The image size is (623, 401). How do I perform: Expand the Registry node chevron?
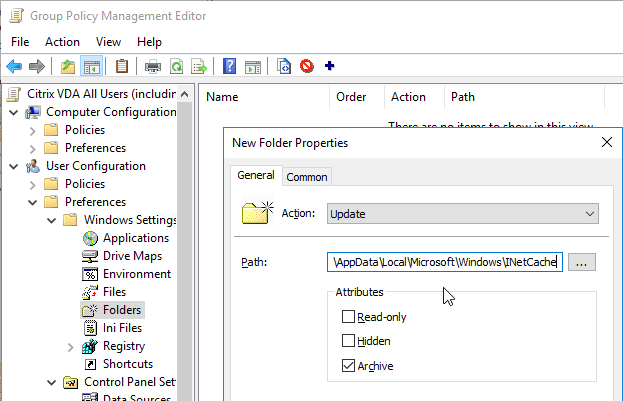[70, 347]
